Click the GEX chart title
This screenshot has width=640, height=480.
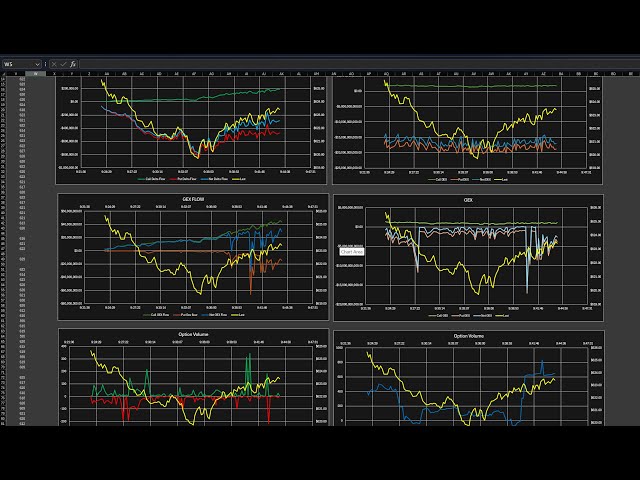[468, 200]
